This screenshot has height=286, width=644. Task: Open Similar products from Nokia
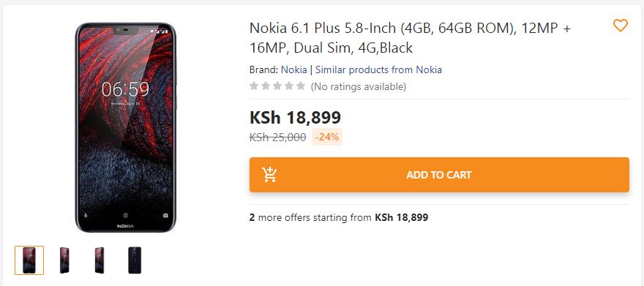tap(378, 69)
